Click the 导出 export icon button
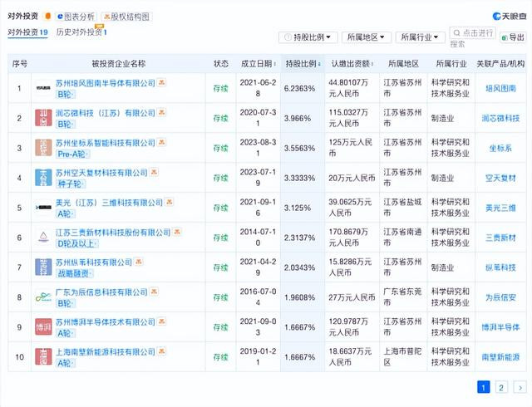Image resolution: width=532 pixels, height=407 pixels. point(513,37)
